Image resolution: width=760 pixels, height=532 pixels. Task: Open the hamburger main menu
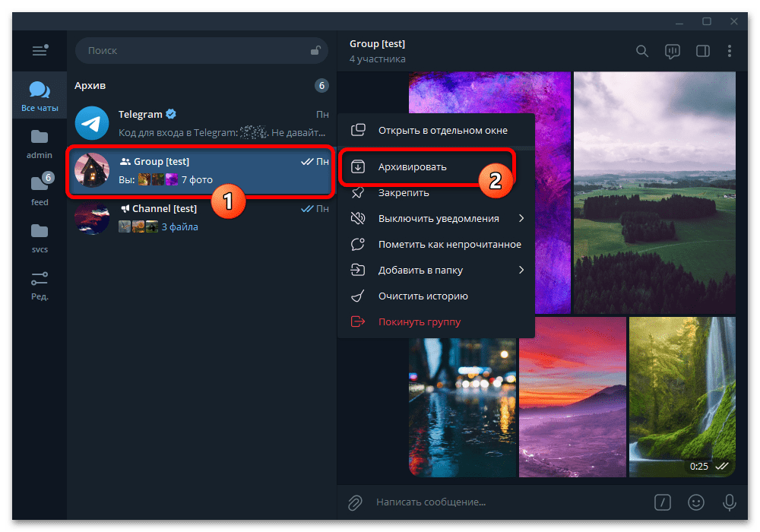point(40,50)
